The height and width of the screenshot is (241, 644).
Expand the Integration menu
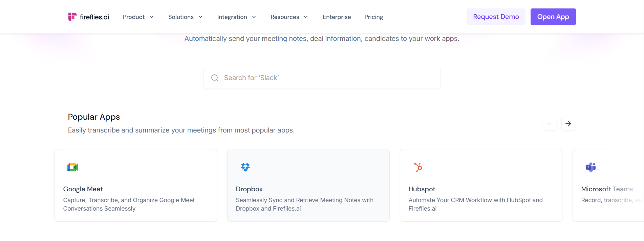coord(236,17)
